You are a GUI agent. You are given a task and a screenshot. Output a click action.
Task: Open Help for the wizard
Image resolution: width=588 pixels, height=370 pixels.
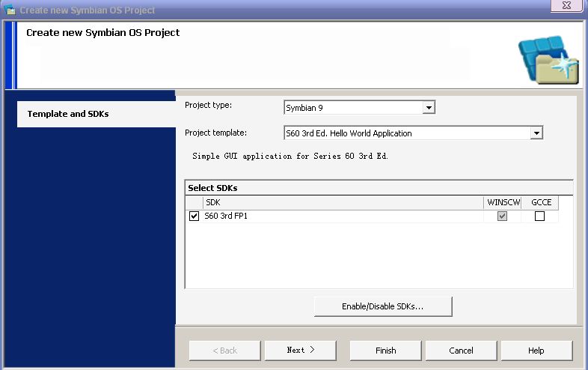(536, 351)
